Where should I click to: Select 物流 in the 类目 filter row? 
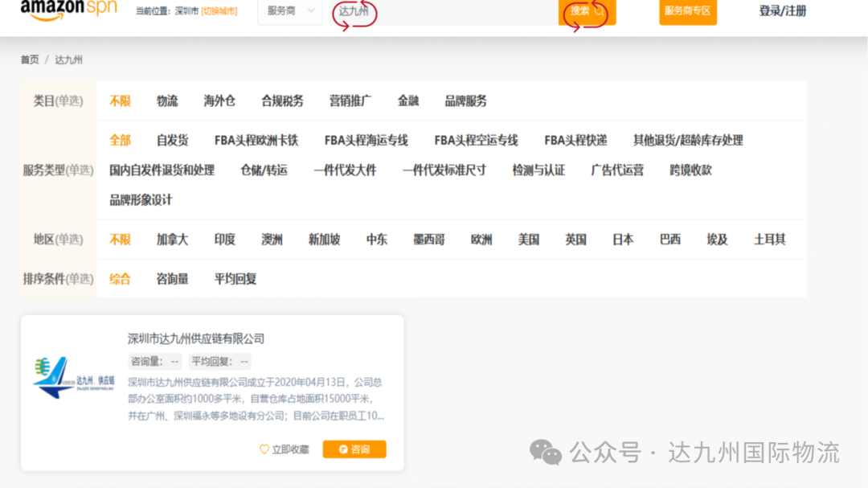click(167, 100)
